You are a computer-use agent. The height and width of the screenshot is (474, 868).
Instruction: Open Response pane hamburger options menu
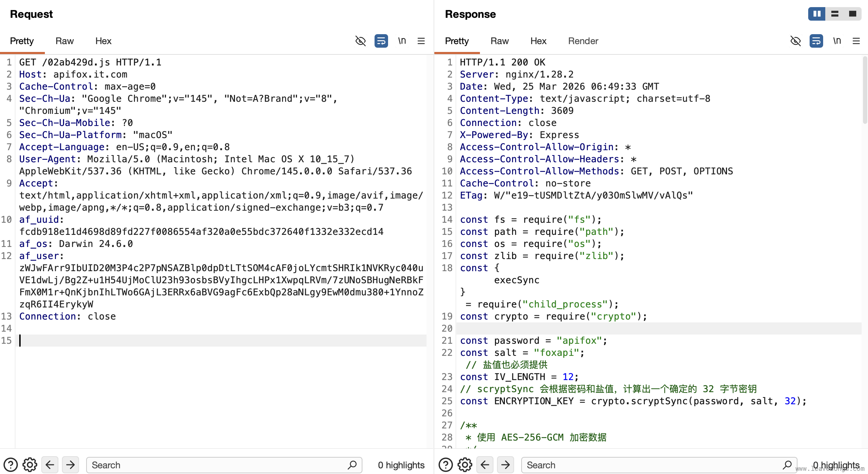point(856,41)
